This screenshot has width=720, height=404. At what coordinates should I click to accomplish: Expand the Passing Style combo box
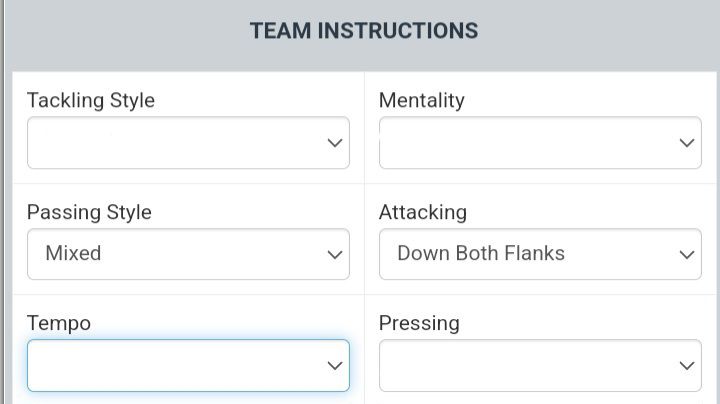188,254
